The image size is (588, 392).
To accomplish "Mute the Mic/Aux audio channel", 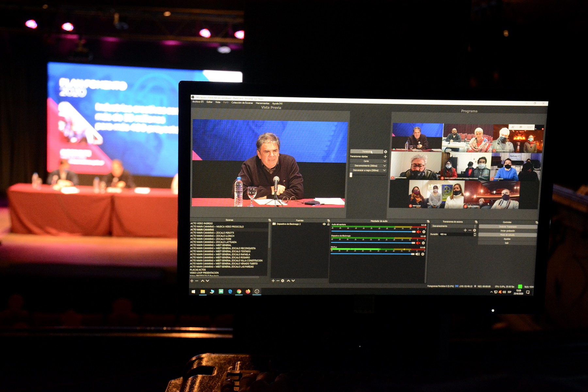I will click(417, 254).
